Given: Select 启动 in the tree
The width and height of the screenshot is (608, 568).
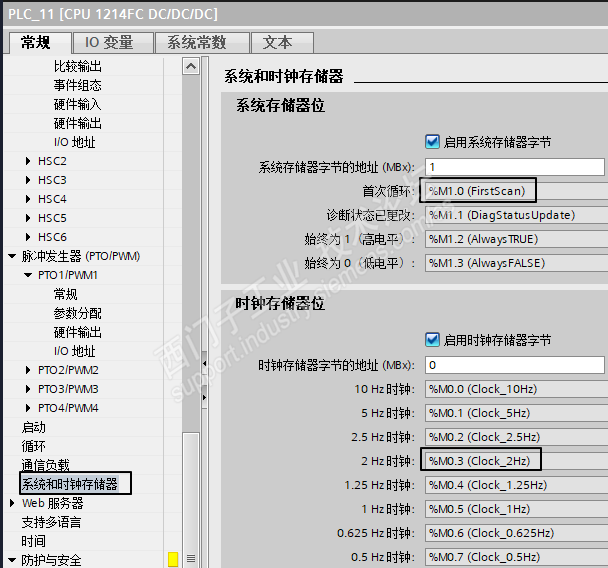Looking at the screenshot, I should click(34, 427).
